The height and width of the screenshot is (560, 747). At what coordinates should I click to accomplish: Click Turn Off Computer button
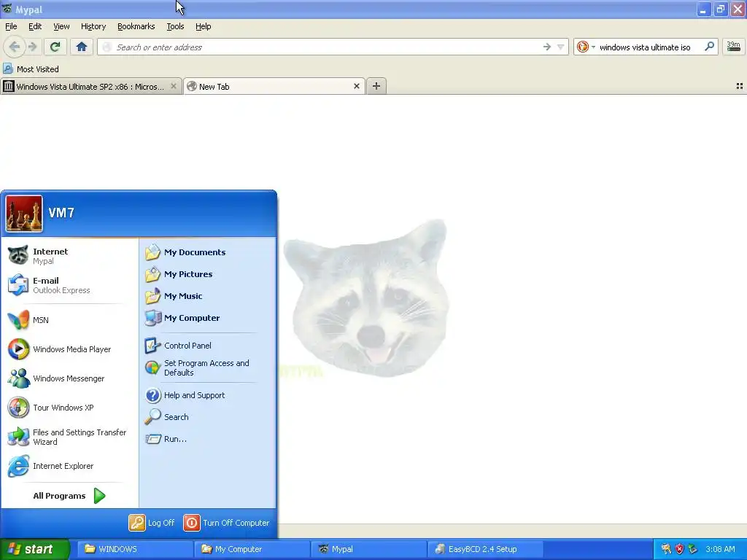[x=227, y=523]
